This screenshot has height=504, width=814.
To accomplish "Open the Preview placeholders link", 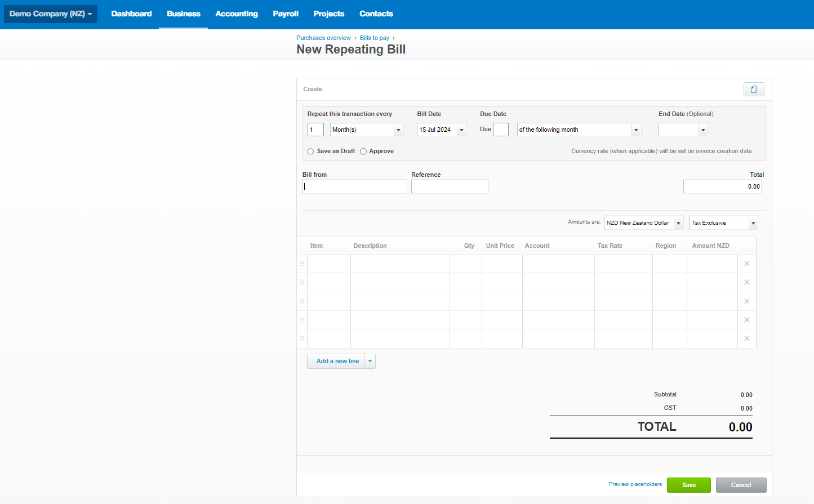I will [635, 484].
